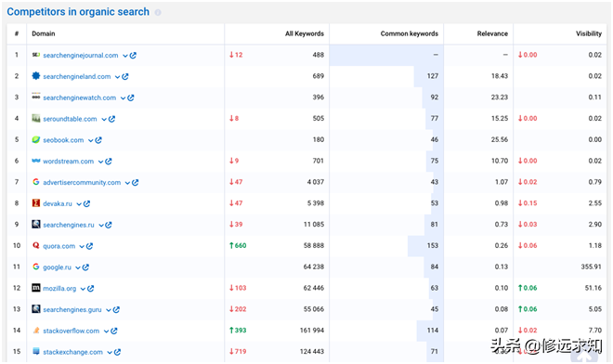This screenshot has width=613, height=364.
Task: Sort by the Domain column header
Action: coord(44,33)
